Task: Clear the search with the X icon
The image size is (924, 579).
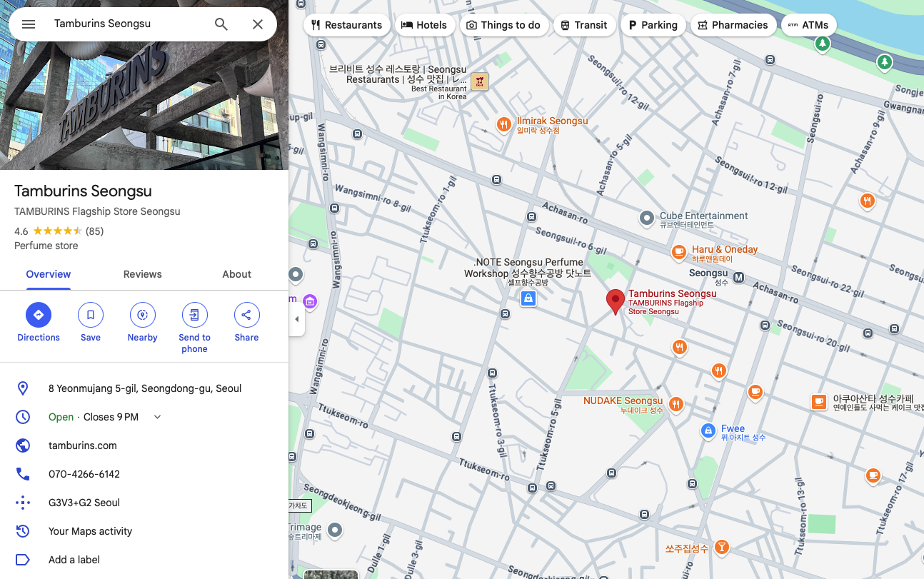Action: (x=258, y=24)
